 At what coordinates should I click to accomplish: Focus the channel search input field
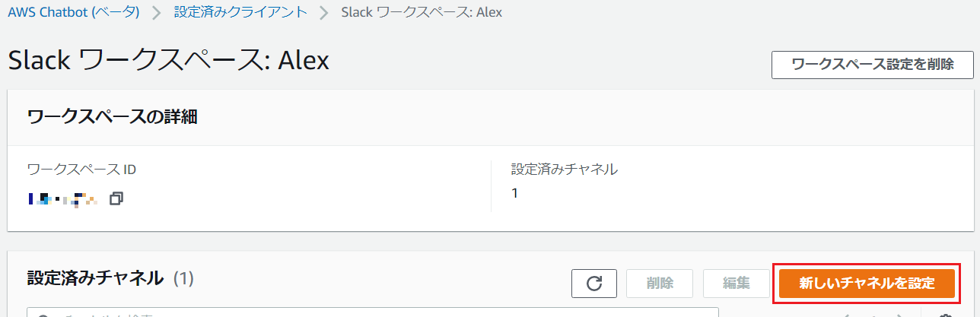(373, 312)
